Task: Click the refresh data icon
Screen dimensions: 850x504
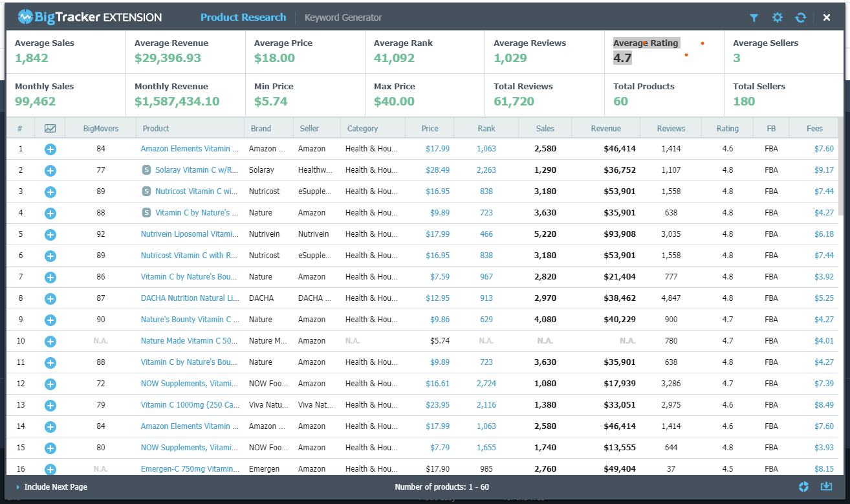Action: click(x=801, y=17)
